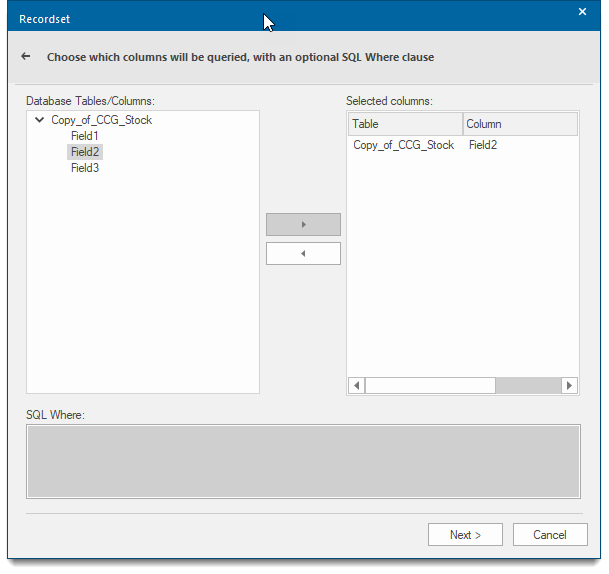
Task: Click the scrollbar right arrow in Selected columns
Action: coord(569,385)
